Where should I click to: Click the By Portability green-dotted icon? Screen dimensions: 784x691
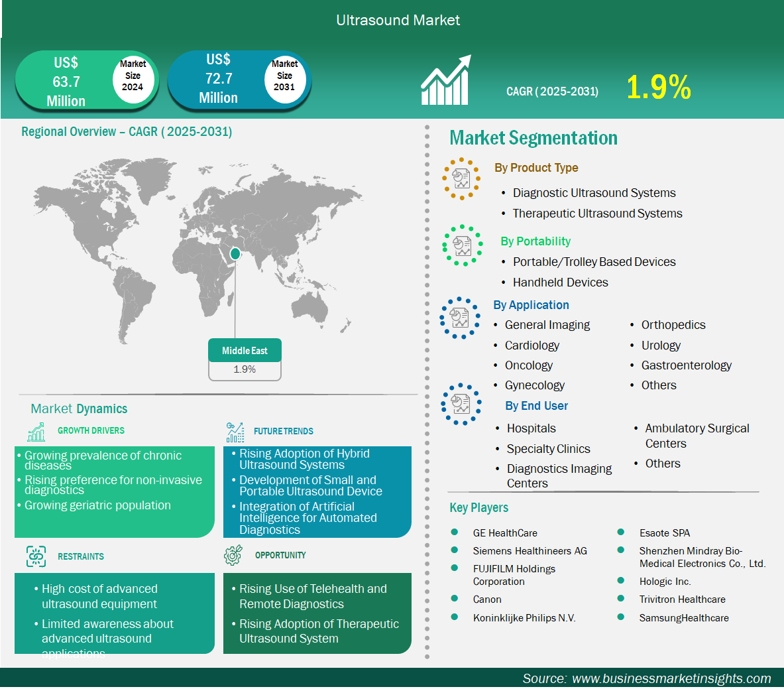463,245
